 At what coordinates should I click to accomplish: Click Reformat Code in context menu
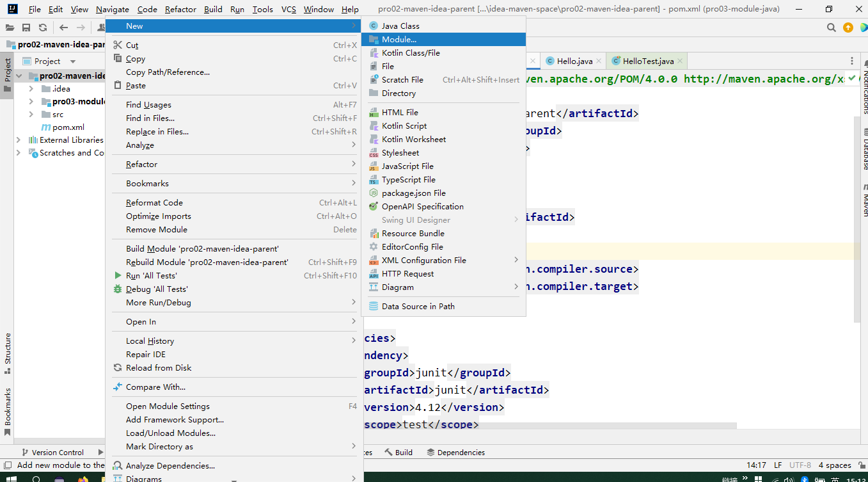(235, 202)
